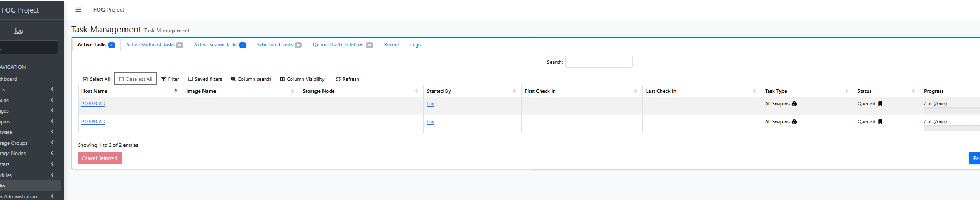This screenshot has width=980, height=200.
Task: Click All Snapins icon for PC007CAD
Action: point(794,104)
